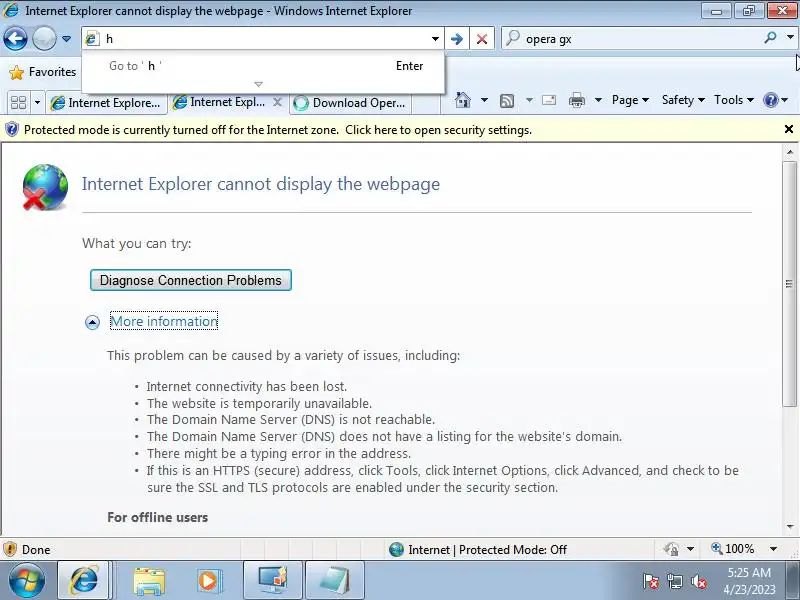Open the Windows Start menu
The height and width of the screenshot is (600, 800).
(26, 581)
